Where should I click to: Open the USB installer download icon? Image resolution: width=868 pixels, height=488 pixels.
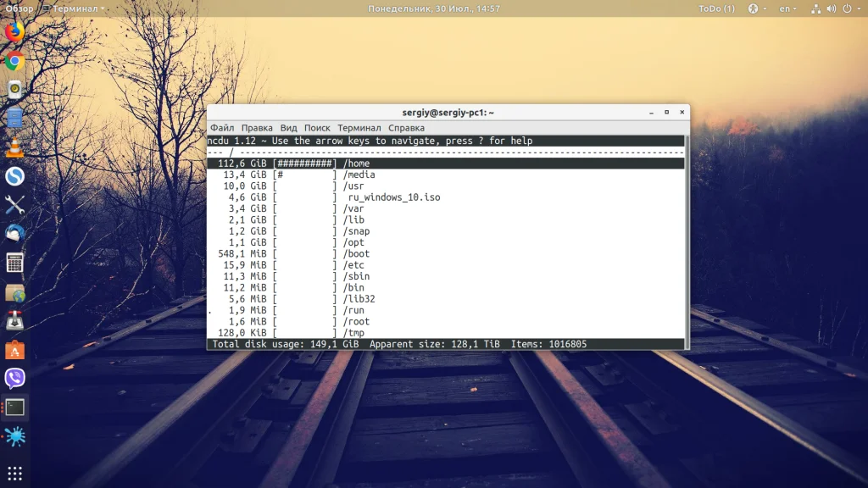[15, 321]
